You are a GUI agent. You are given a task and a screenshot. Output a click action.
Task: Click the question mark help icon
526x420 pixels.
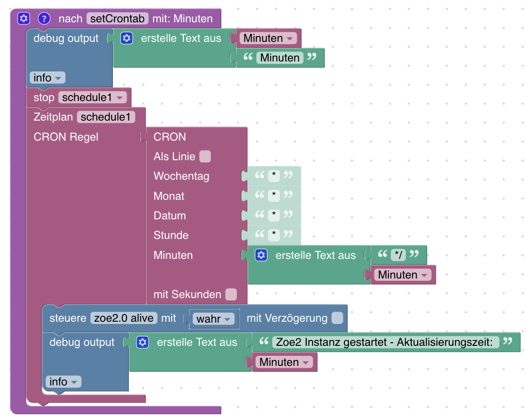44,18
